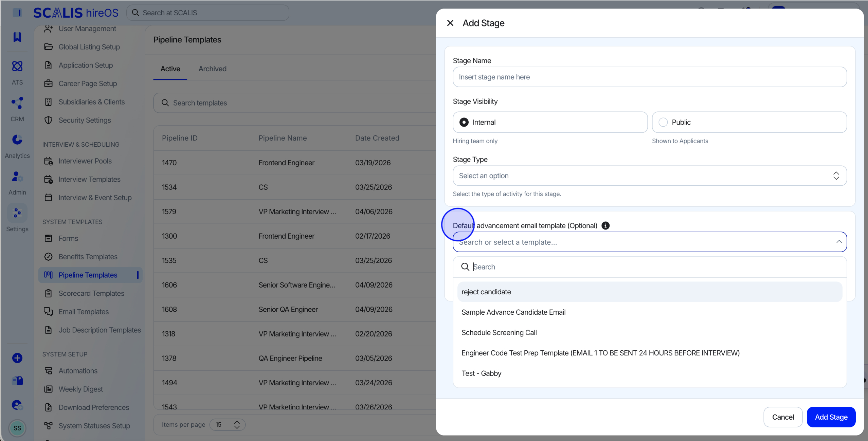This screenshot has height=441, width=868.
Task: Click the Global Listing Setup folder icon
Action: 49,47
